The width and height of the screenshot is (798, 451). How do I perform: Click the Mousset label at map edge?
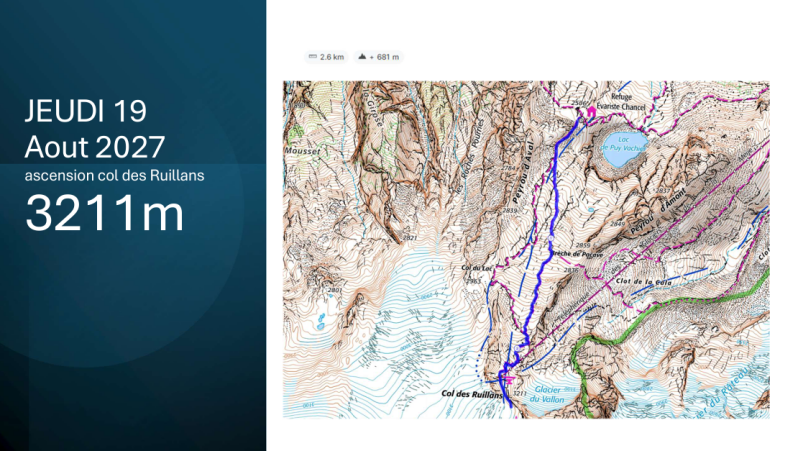(302, 151)
